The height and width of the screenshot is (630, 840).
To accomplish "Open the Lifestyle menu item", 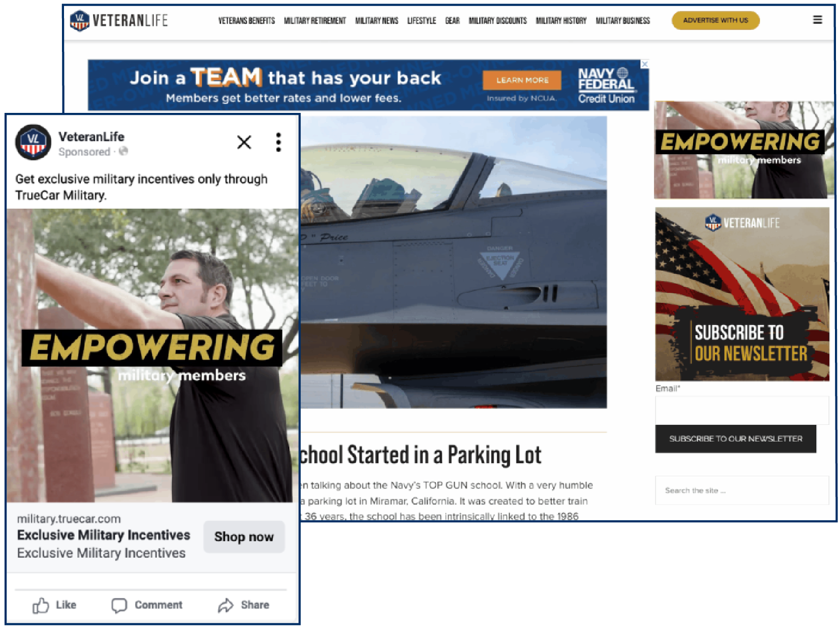I will tap(422, 21).
